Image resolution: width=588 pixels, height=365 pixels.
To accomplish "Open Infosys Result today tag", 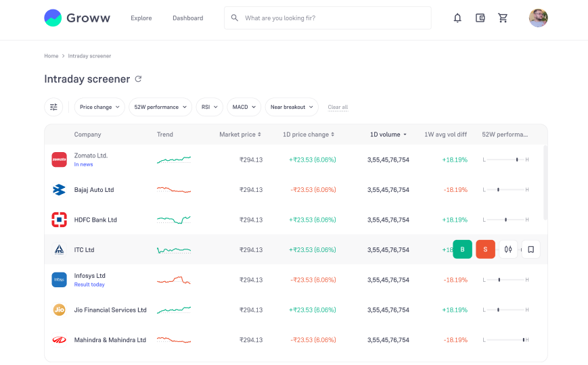I will (89, 285).
